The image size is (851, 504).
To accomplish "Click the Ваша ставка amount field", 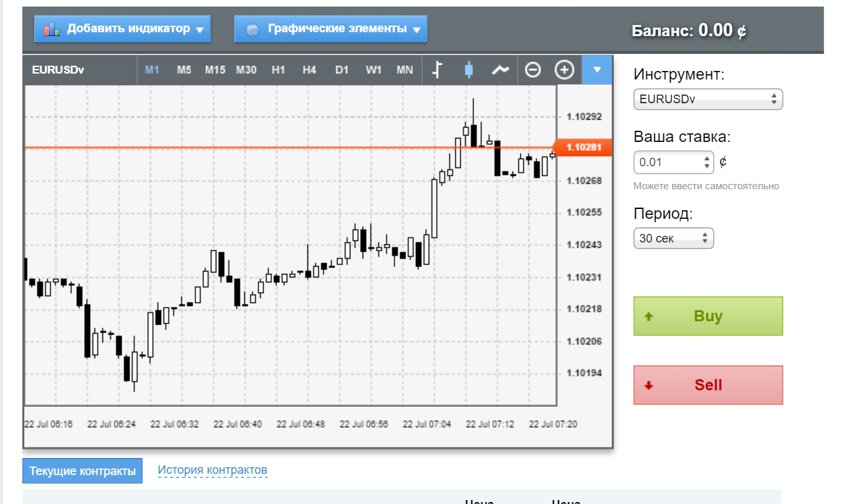I will (667, 162).
